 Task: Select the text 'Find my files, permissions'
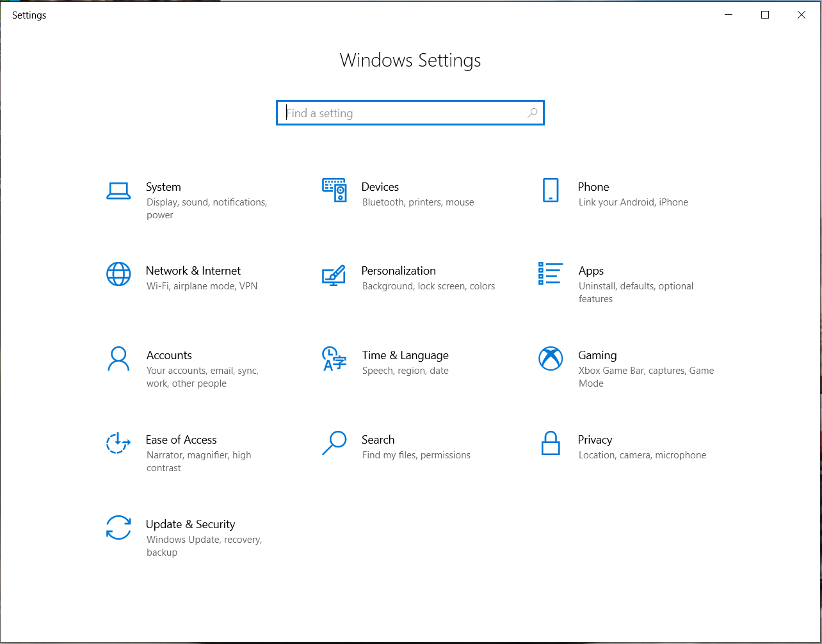pyautogui.click(x=416, y=455)
